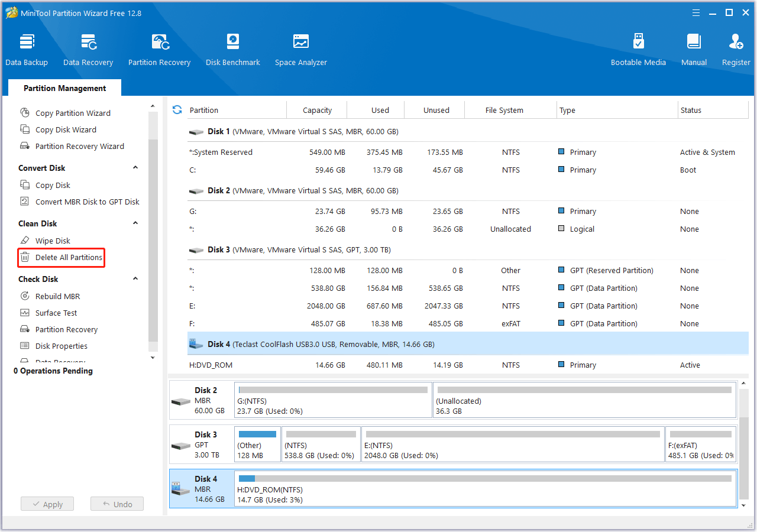757x532 pixels.
Task: Click the Copy Disk Wizard icon
Action: pos(25,129)
